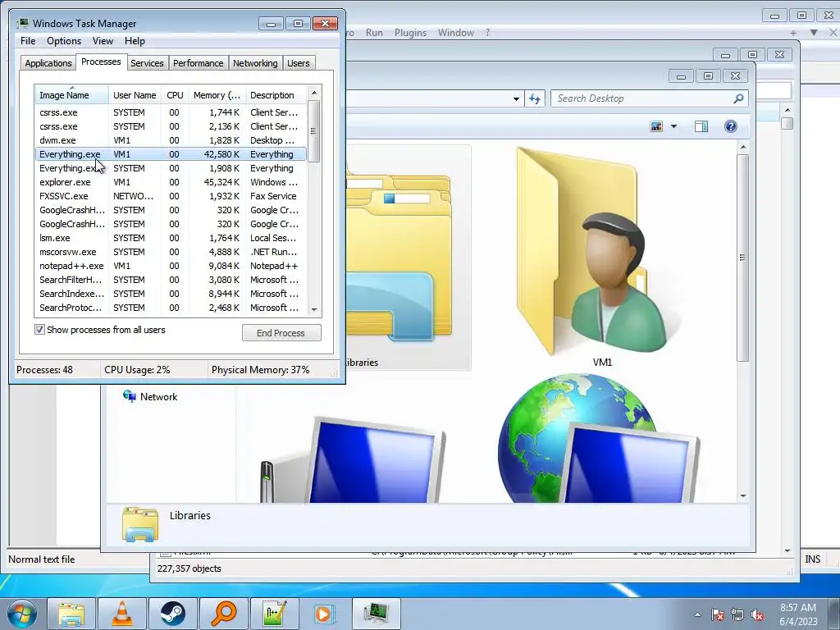The image size is (840, 630).
Task: Switch to the Networking tab
Action: [255, 62]
